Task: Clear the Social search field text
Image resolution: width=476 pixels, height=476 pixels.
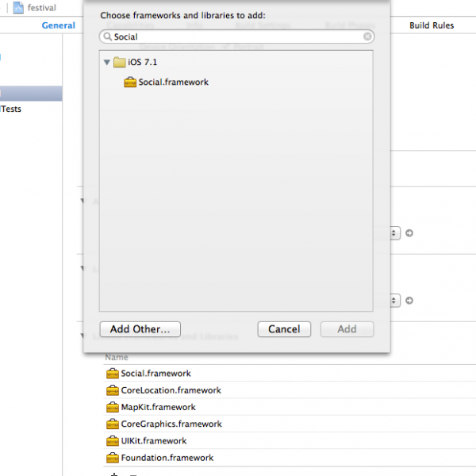Action: 367,36
